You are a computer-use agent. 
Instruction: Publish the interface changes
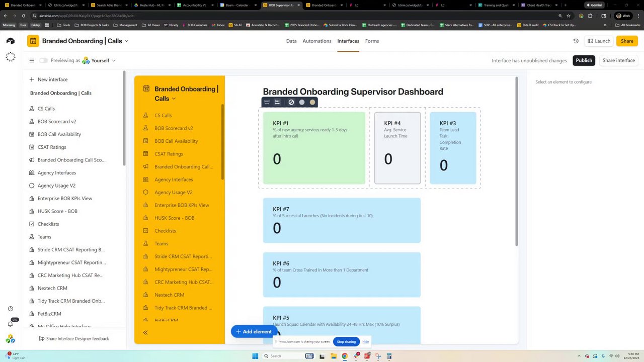click(x=584, y=60)
